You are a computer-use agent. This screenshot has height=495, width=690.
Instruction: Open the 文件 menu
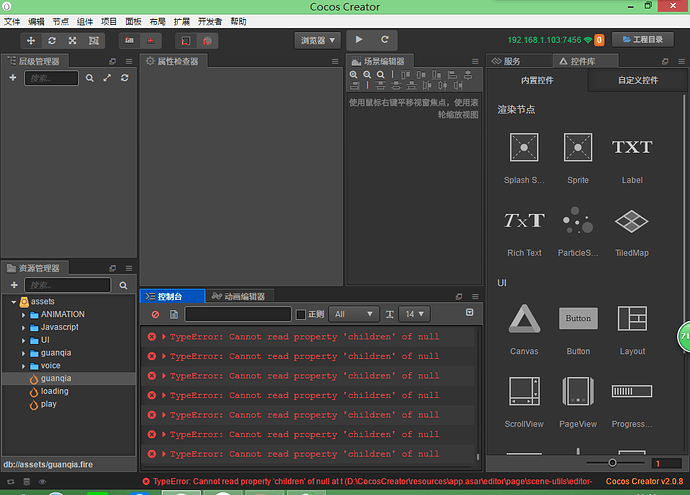(12, 22)
